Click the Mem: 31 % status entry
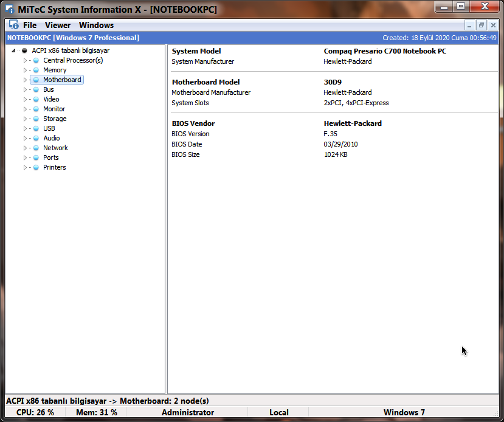This screenshot has width=504, height=422. click(97, 412)
